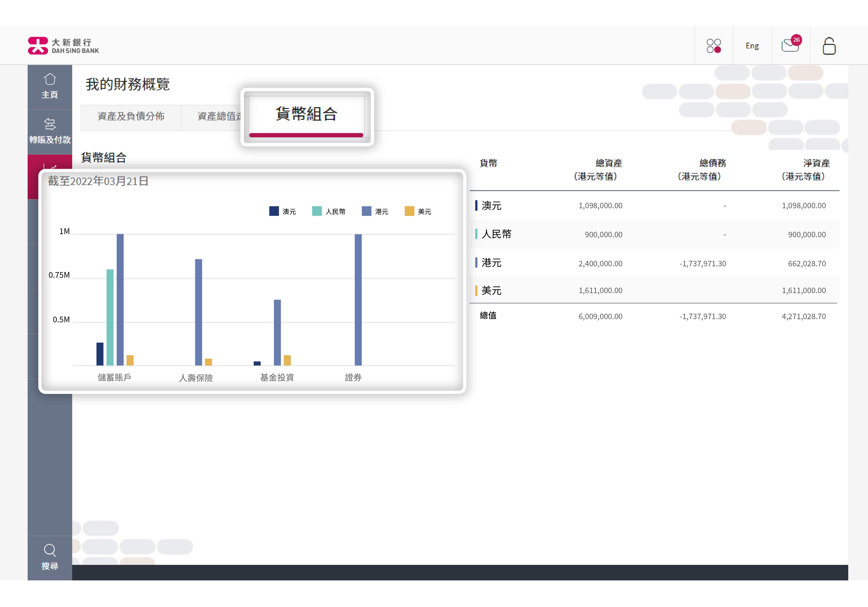The width and height of the screenshot is (868, 607).
Task: Click the 證券 axis label
Action: (353, 377)
